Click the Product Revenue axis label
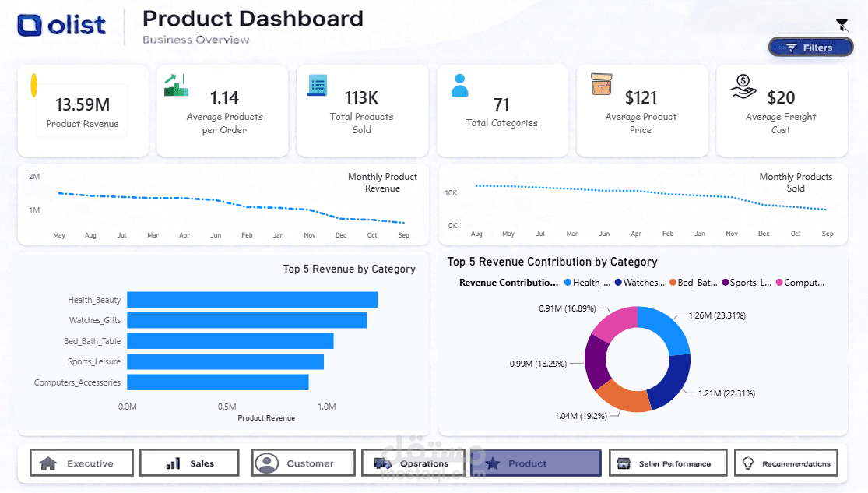Screen dimensions: 868x493 266,418
